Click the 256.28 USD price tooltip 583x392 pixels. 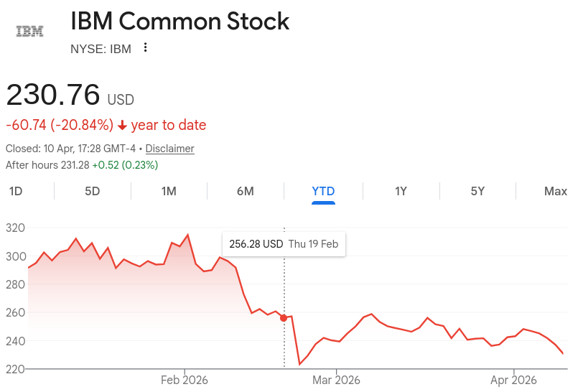pyautogui.click(x=284, y=244)
